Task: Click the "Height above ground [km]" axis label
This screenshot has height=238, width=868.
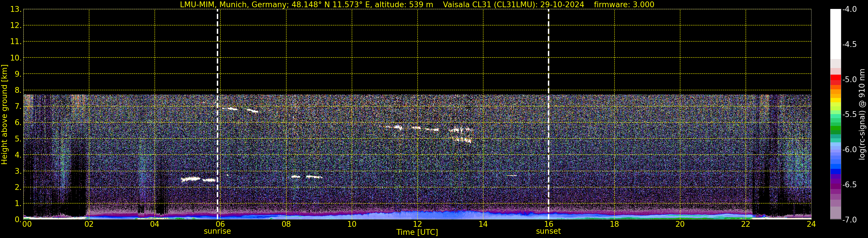Action: tap(4, 114)
